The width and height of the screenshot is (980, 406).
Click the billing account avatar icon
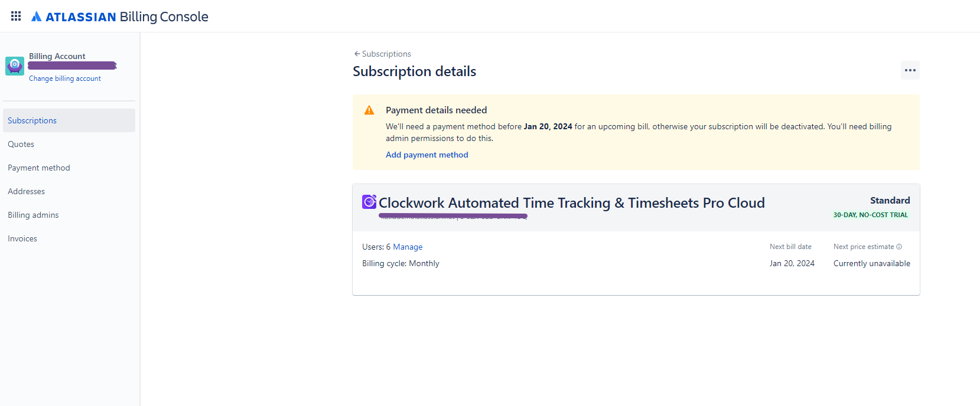15,66
